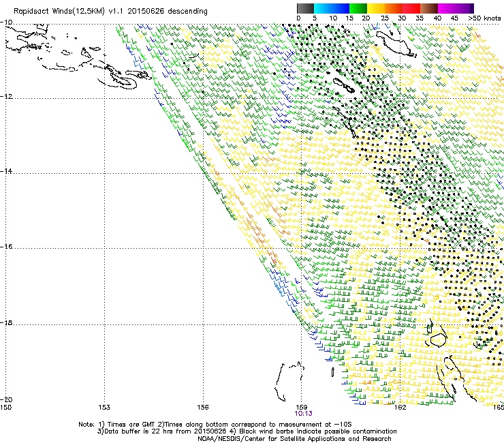This screenshot has height=443, width=504.
Task: Click the "-14" latitude axis label
Action: click(x=6, y=171)
